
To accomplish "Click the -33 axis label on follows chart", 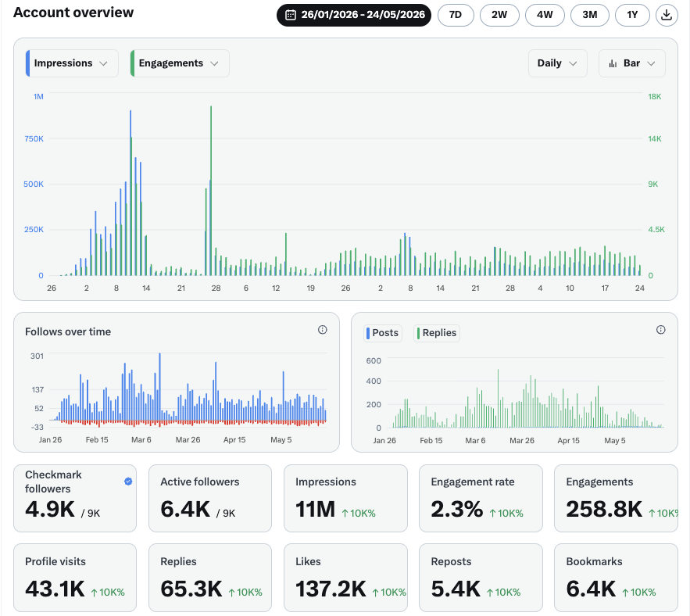I will coord(37,427).
